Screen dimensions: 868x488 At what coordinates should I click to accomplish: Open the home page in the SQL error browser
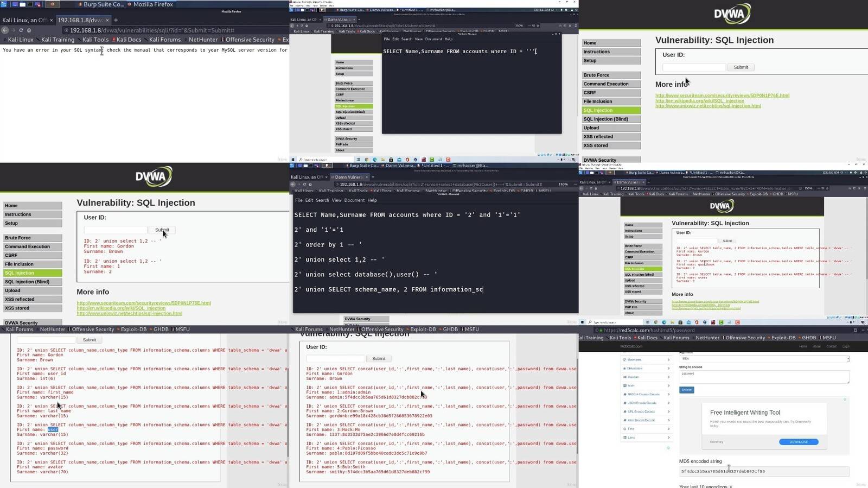point(29,30)
